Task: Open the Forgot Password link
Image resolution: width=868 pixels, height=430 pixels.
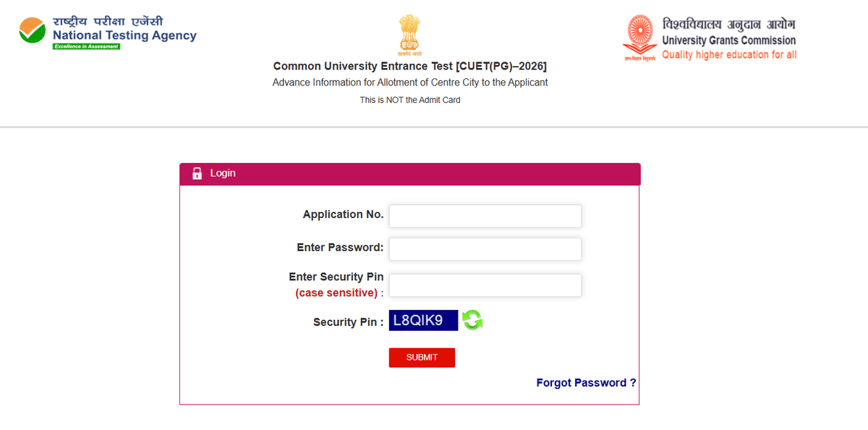Action: coord(585,382)
